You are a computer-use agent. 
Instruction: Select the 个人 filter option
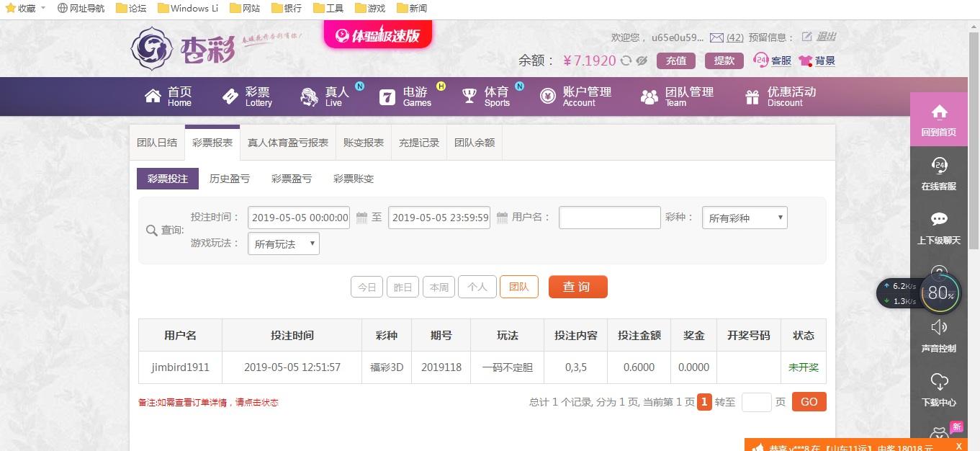pyautogui.click(x=477, y=287)
